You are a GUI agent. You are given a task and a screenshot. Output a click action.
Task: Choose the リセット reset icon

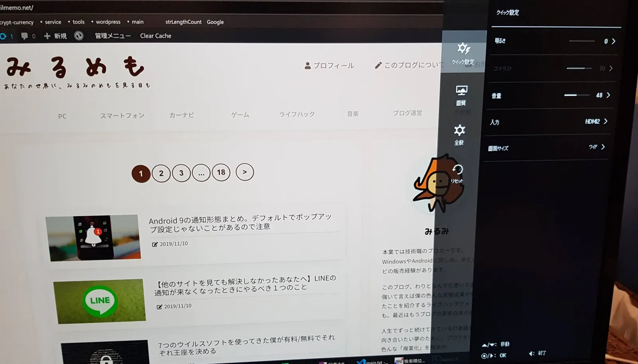click(x=457, y=174)
